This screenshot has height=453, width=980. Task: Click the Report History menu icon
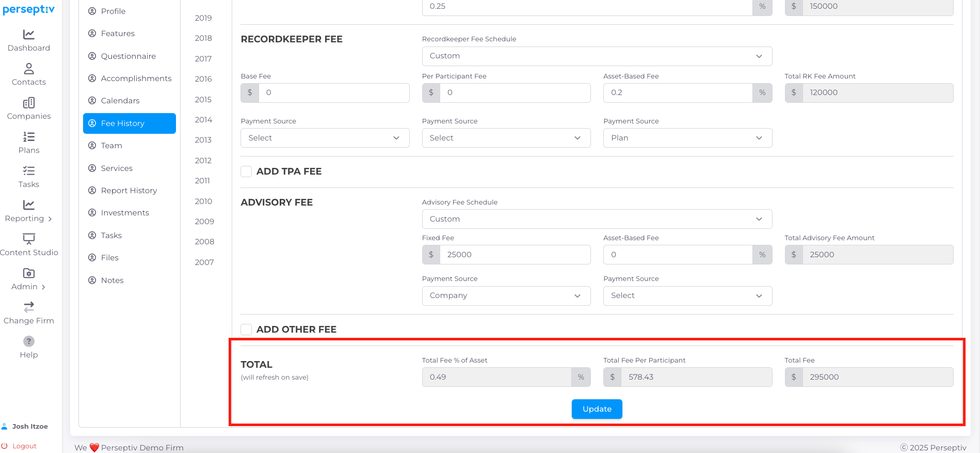point(92,191)
